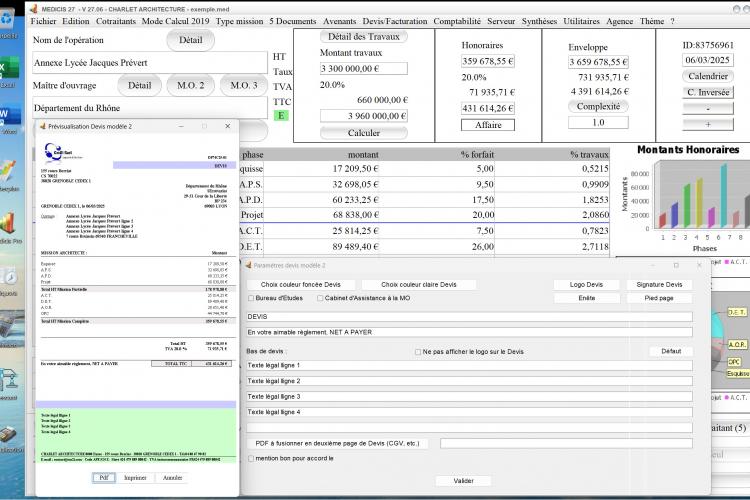Screen dimensions: 750x500
Task: Open the Calendrier button
Action: tap(707, 76)
